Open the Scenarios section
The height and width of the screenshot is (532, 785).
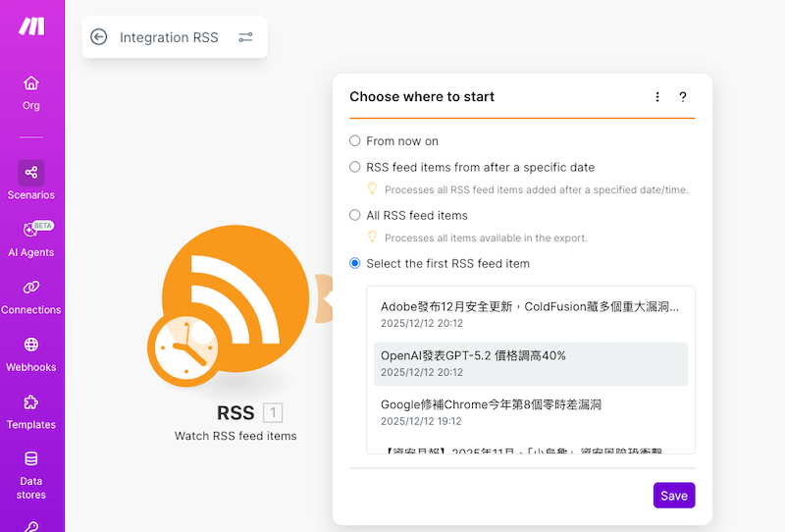pos(31,181)
